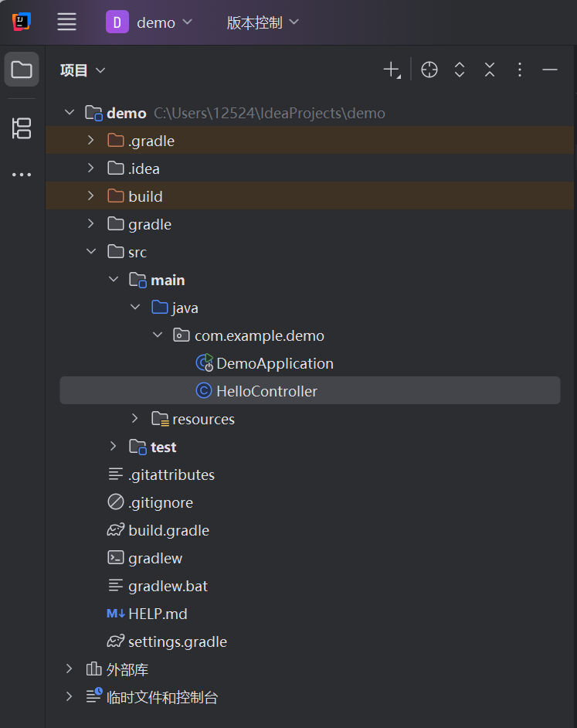Open the Add new item plus icon
This screenshot has width=577, height=728.
[x=391, y=70]
